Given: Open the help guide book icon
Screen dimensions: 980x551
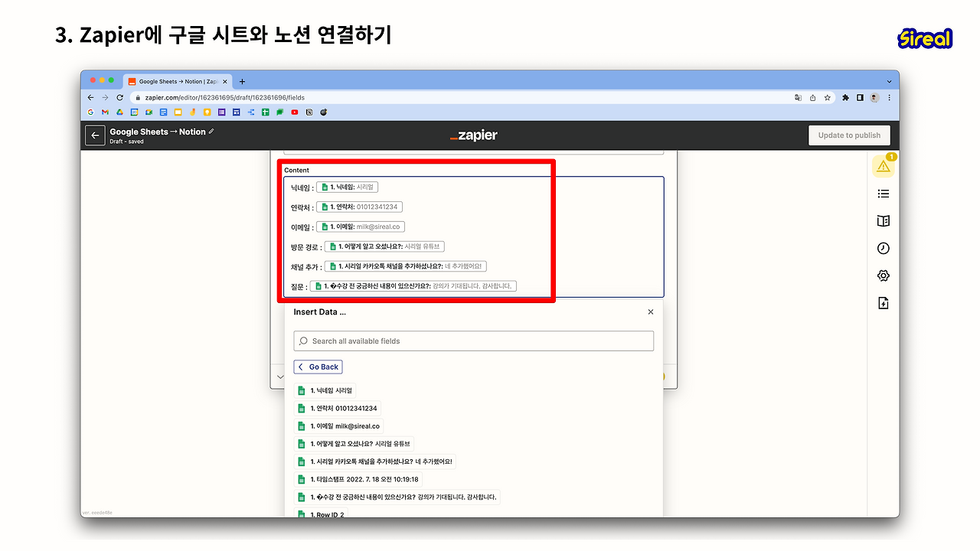Looking at the screenshot, I should [884, 221].
